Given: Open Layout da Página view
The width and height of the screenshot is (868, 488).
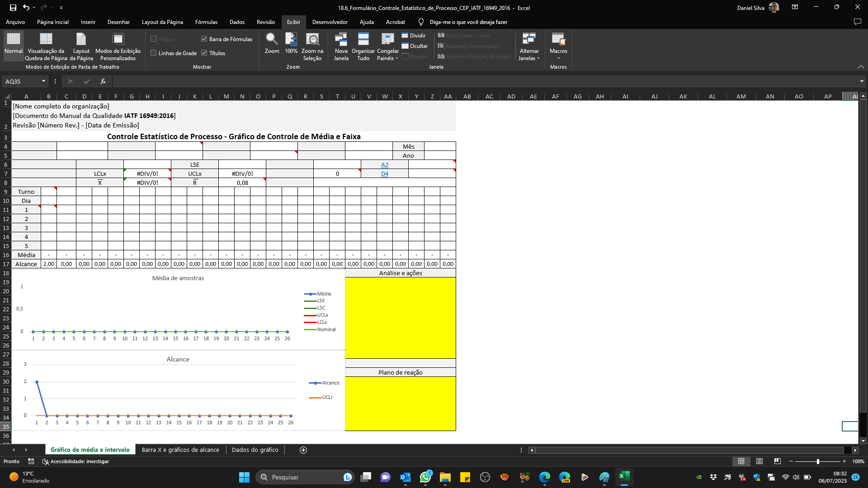Looking at the screenshot, I should coord(81,44).
